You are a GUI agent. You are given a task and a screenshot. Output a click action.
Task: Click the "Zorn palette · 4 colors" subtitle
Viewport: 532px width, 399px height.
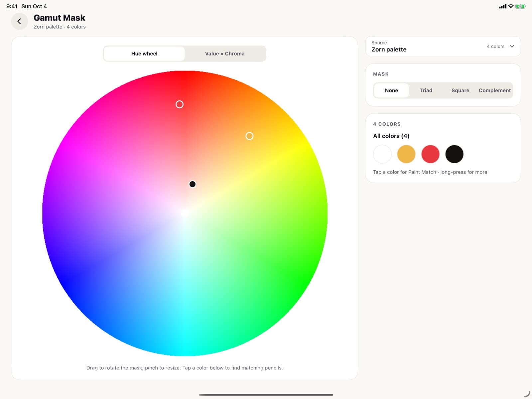point(60,27)
